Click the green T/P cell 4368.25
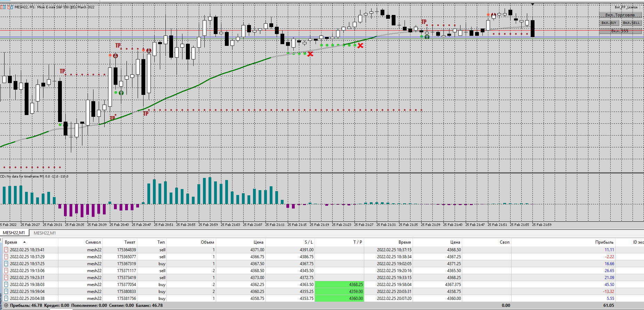644x310 pixels. pos(339,284)
